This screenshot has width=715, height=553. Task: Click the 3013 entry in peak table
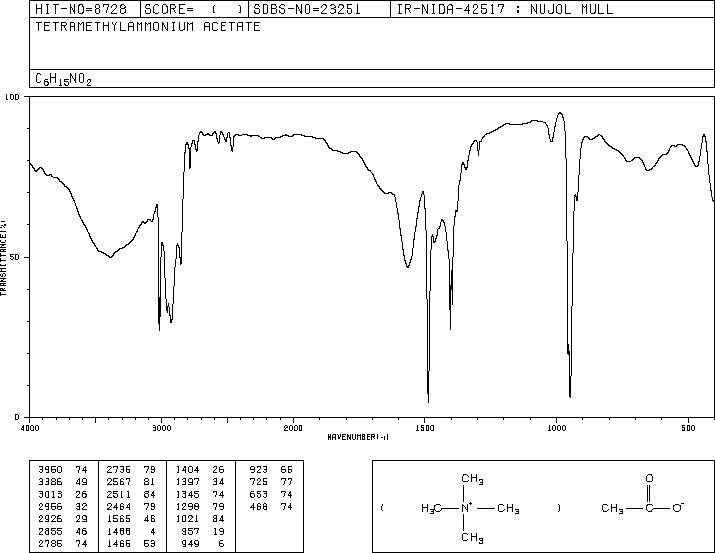[x=50, y=495]
